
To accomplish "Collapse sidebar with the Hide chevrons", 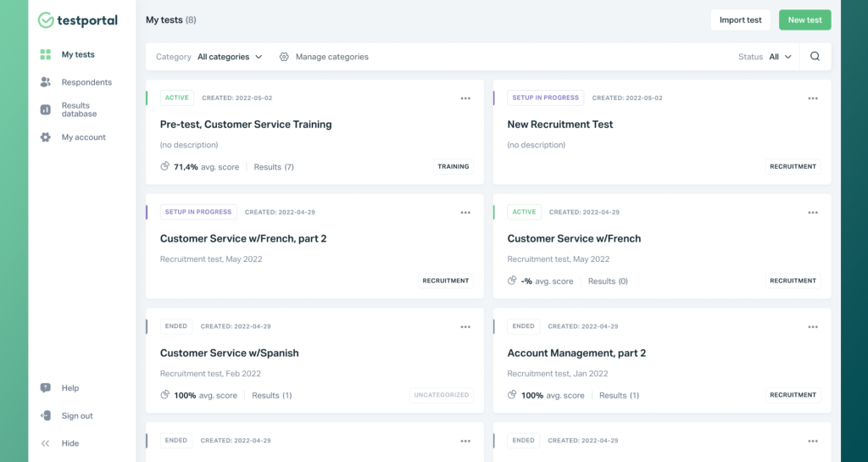I will click(x=46, y=443).
